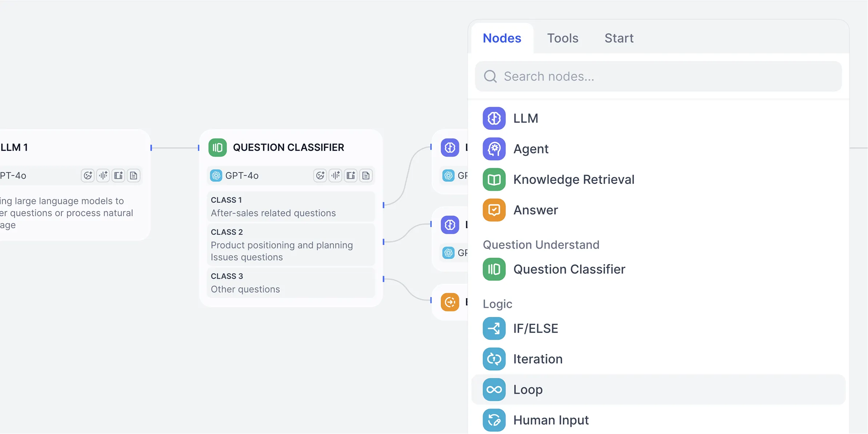Click the orange end node icon

pos(450,302)
